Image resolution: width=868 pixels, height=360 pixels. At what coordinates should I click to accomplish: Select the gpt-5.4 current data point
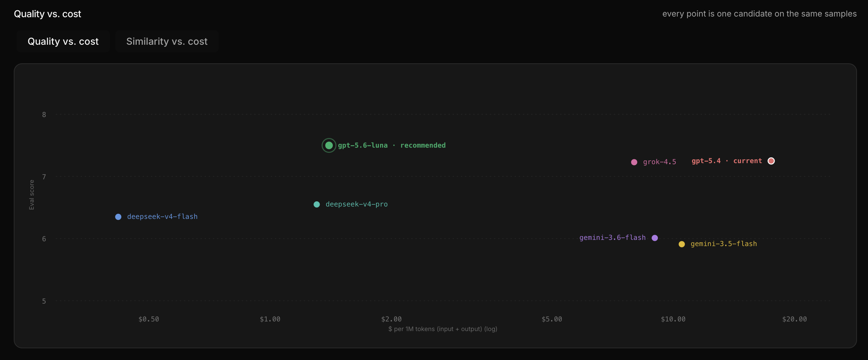[x=771, y=161]
